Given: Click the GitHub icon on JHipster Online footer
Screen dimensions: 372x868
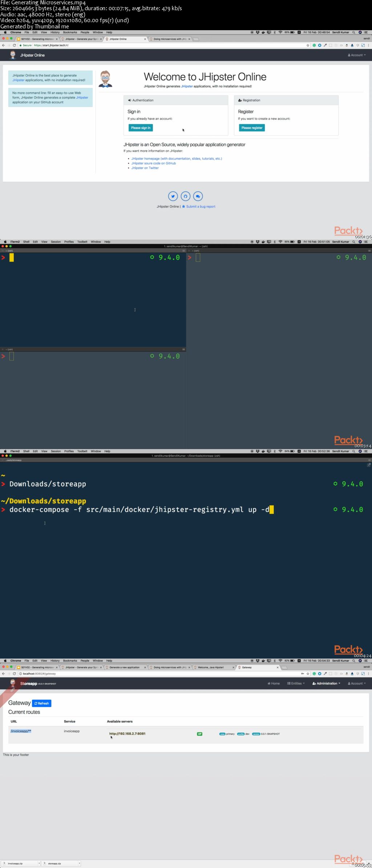Looking at the screenshot, I should click(185, 196).
